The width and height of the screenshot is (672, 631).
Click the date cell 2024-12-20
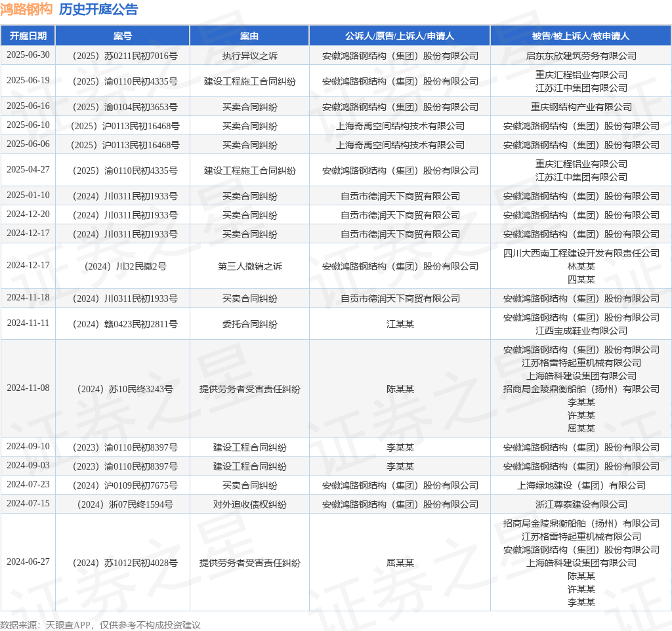[28, 214]
